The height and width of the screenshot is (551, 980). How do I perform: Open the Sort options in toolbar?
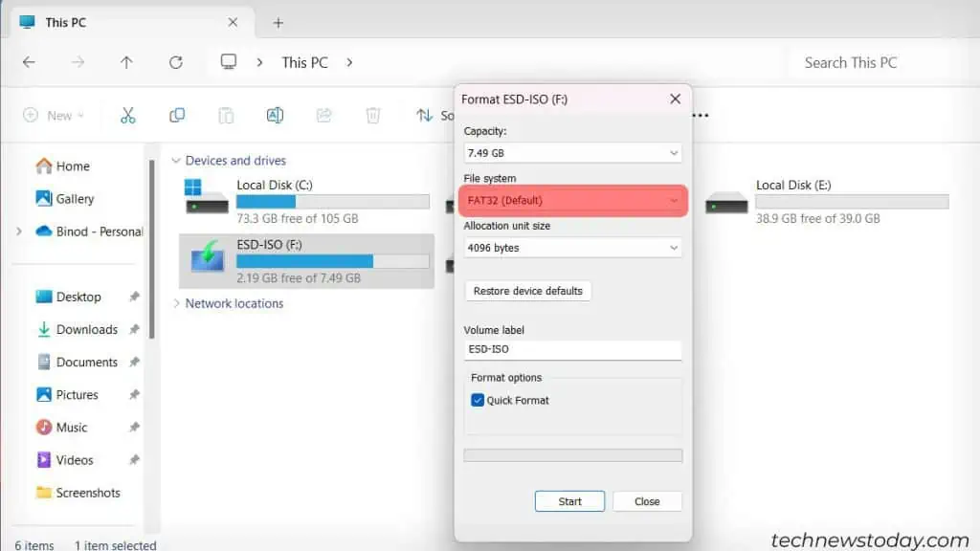tap(435, 115)
